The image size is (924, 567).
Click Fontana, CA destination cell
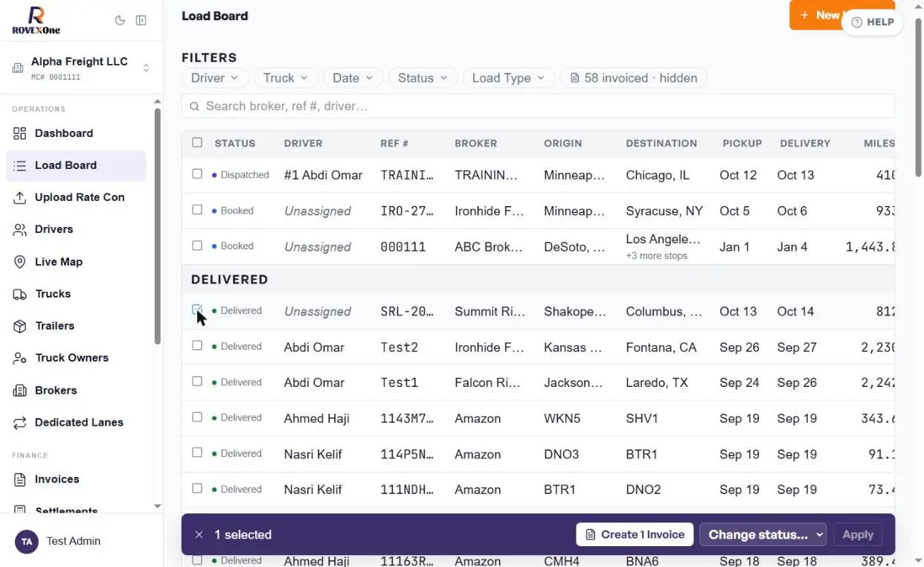pos(661,347)
